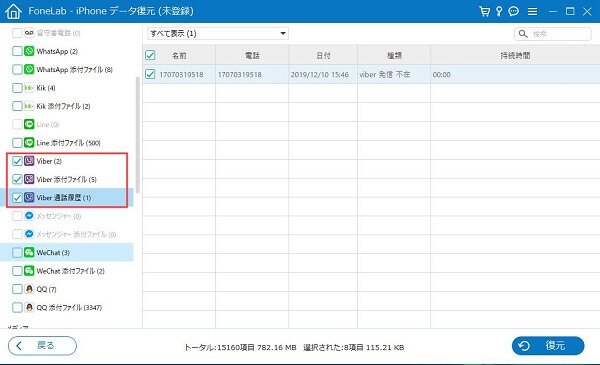Open the すべて表示 (1) filter dropdown
The image size is (600, 365).
click(x=218, y=34)
